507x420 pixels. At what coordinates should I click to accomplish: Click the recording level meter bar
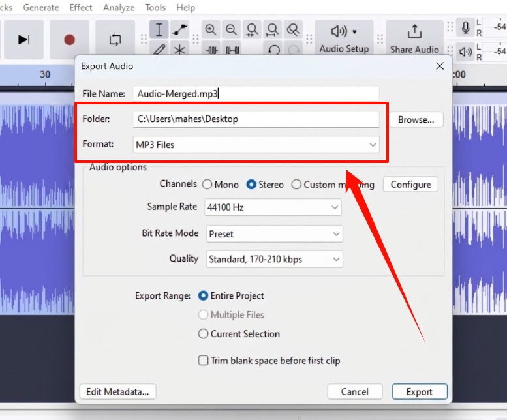click(x=495, y=27)
